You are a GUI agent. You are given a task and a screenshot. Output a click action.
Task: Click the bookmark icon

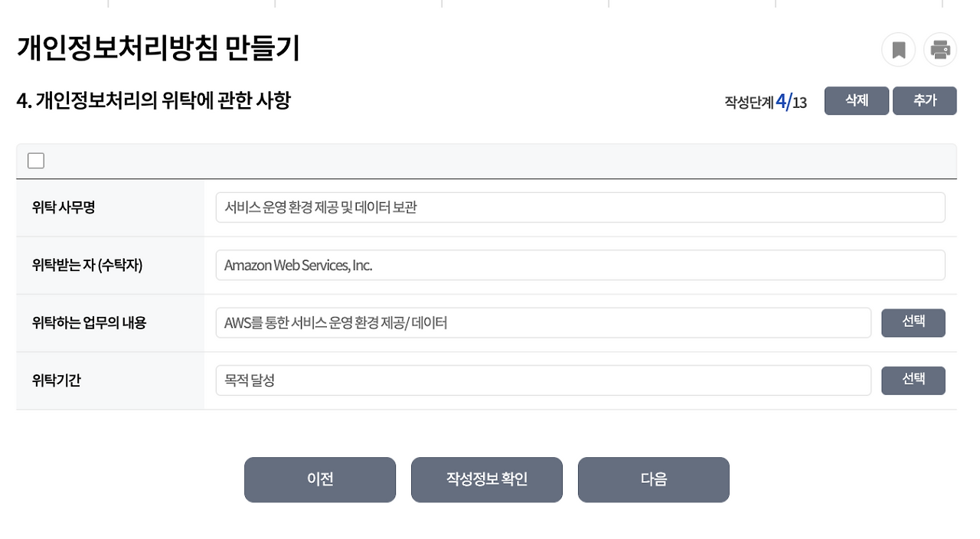(899, 49)
